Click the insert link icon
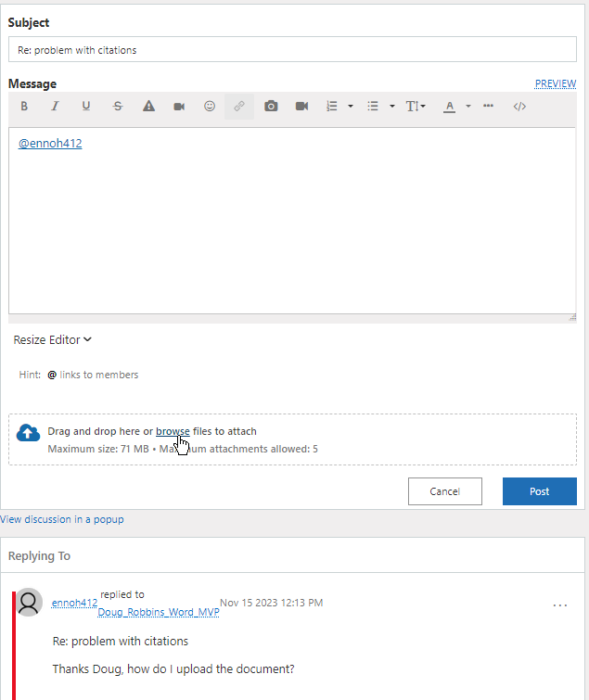This screenshot has width=589, height=700. [x=239, y=107]
